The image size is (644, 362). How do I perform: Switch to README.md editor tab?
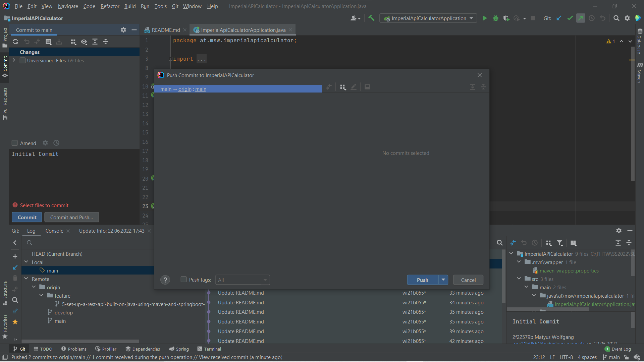coord(165,30)
